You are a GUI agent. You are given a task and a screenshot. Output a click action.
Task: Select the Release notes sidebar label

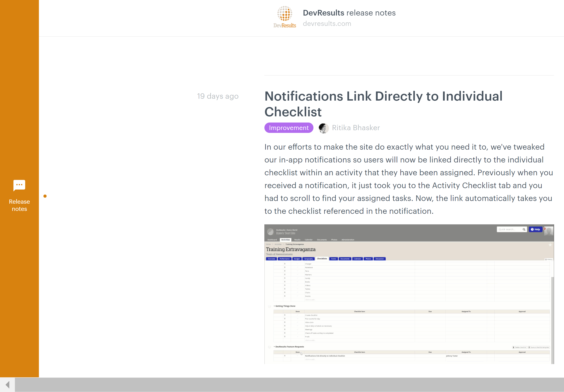19,205
